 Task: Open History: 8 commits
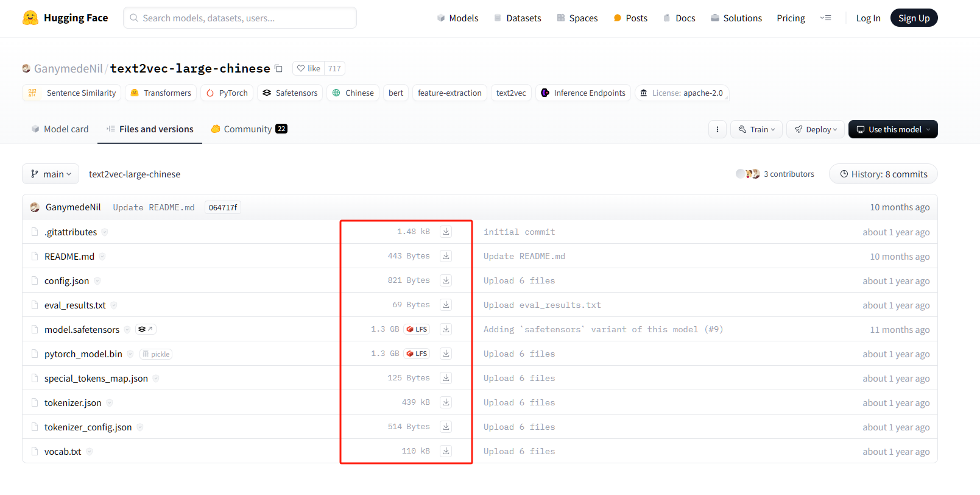coord(883,174)
